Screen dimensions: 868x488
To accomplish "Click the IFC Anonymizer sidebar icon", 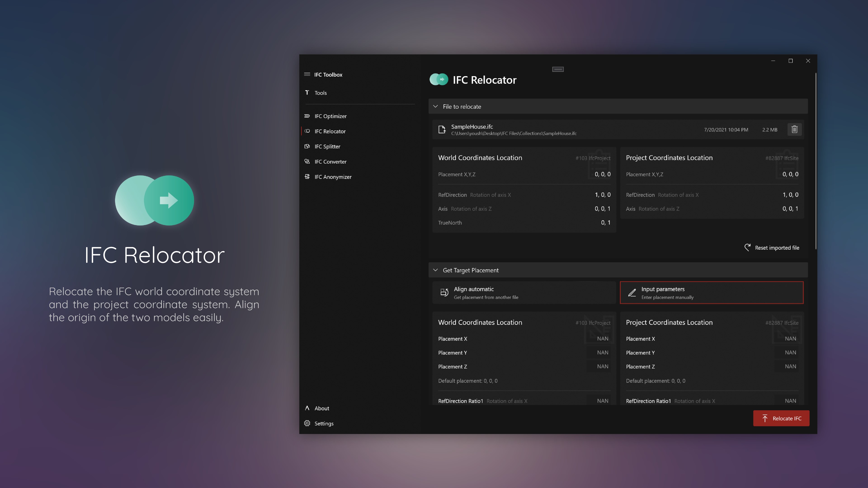I will [x=307, y=176].
